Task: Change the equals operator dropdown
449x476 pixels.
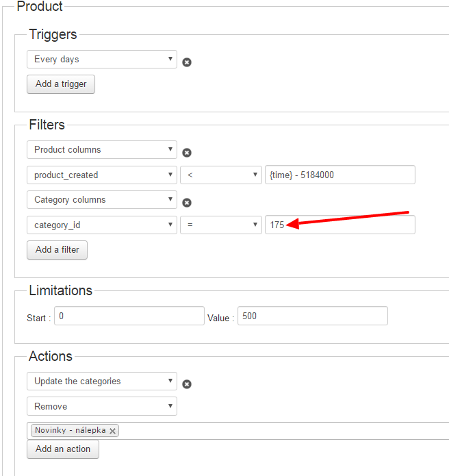Action: [220, 225]
